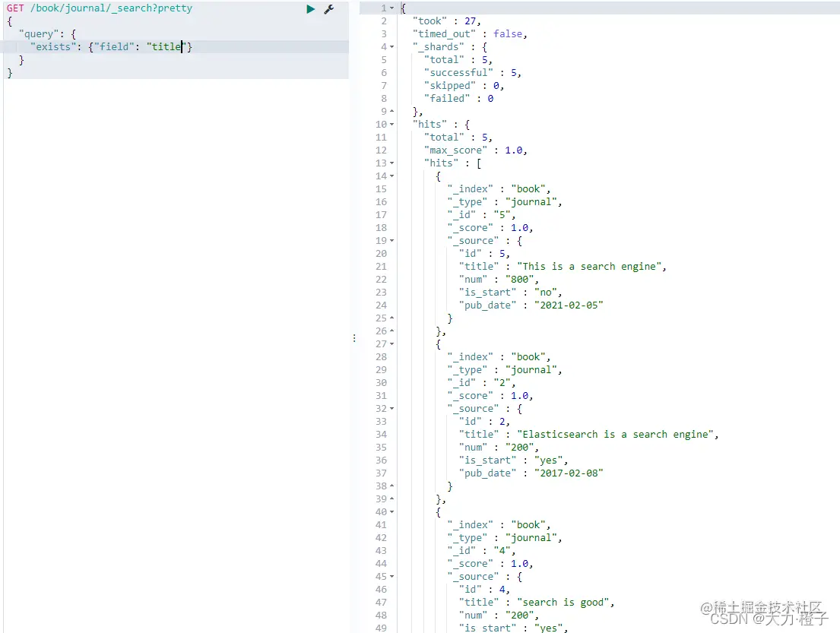The image size is (840, 633).
Task: Toggle fold arrow at line 38
Action: 392,486
